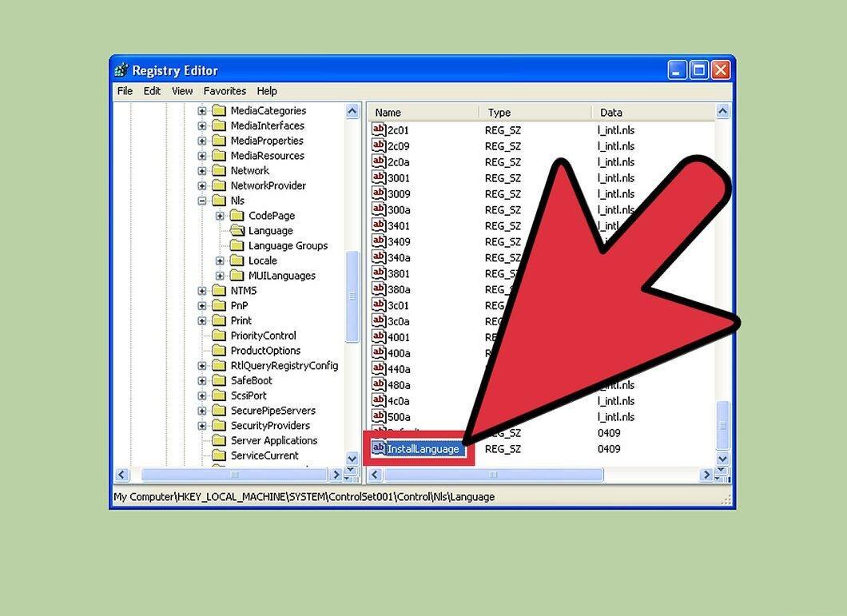Click the InstallLanguage value icon
847x616 pixels.
tap(379, 448)
